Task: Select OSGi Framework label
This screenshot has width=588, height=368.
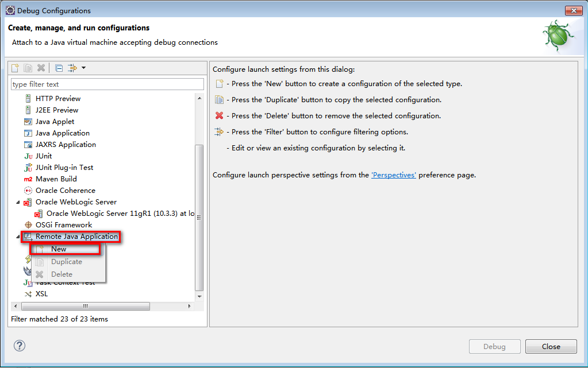Action: [64, 225]
